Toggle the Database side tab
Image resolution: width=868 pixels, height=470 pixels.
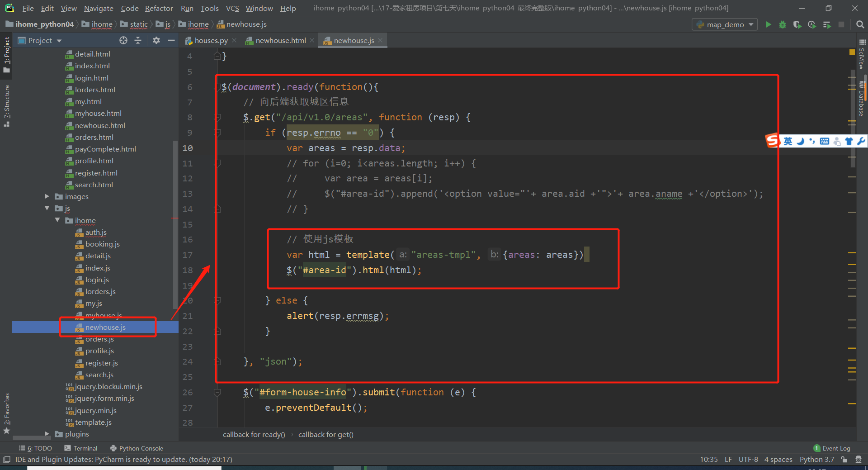pos(862,99)
